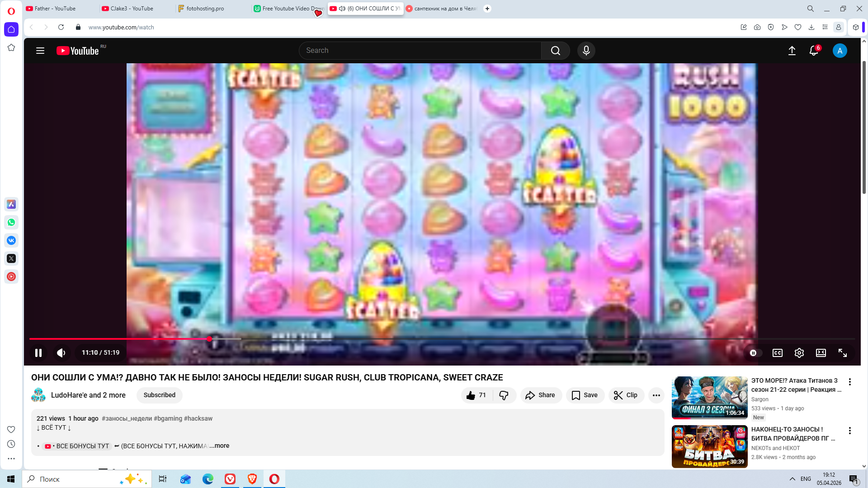868x488 pixels.
Task: Click the voice search microphone icon
Action: tap(586, 51)
